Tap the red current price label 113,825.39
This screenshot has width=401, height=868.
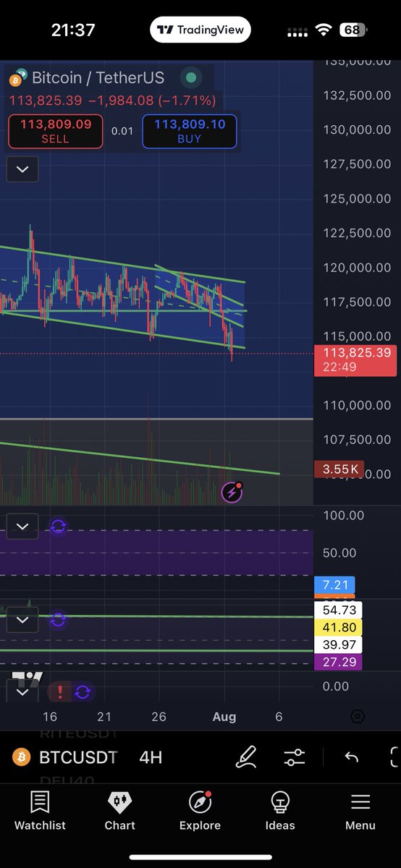(x=355, y=361)
